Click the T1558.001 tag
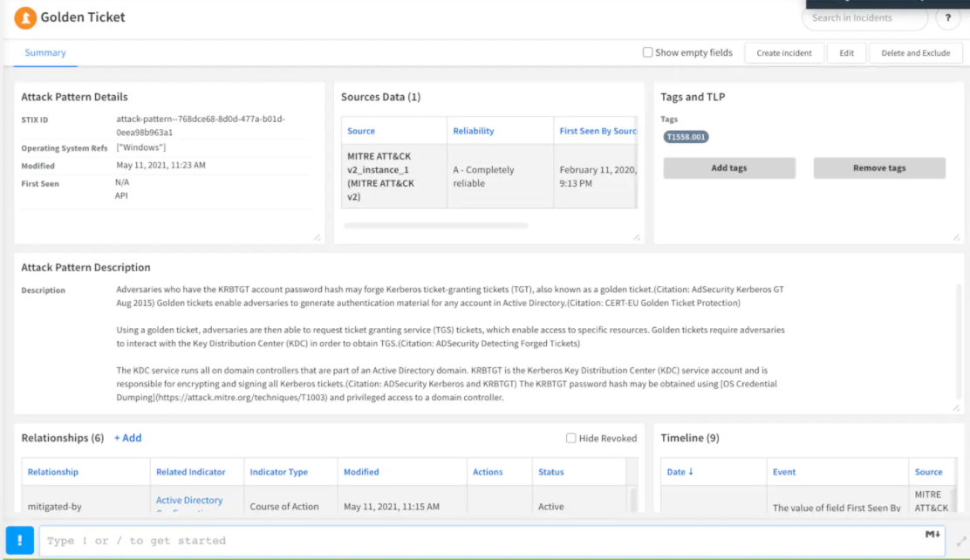 [686, 137]
